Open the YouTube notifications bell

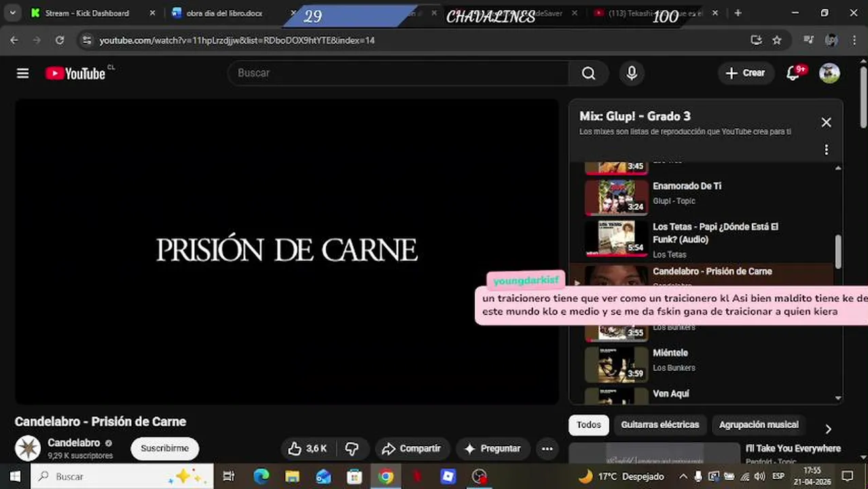(x=793, y=73)
